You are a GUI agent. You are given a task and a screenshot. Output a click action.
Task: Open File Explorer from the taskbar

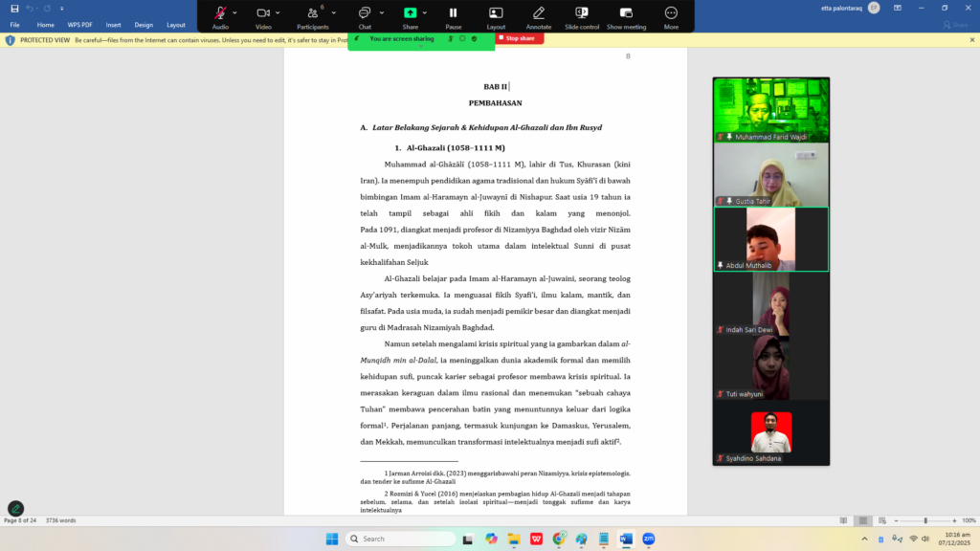[514, 539]
